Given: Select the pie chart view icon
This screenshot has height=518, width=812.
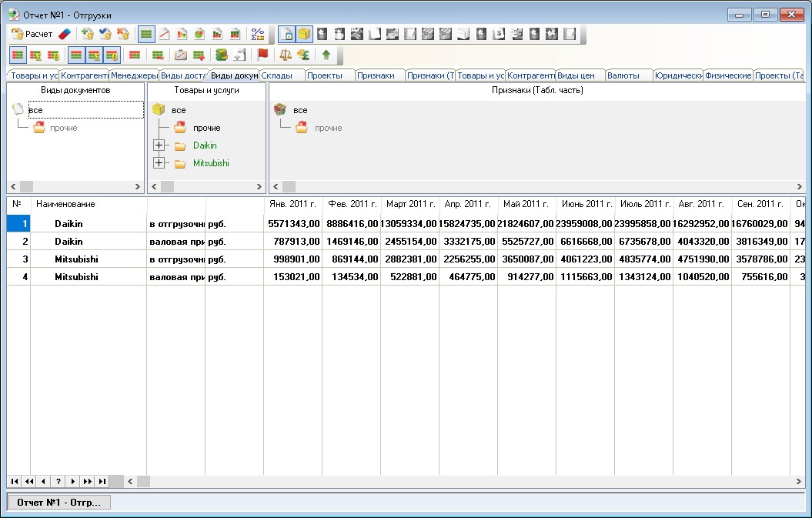Looking at the screenshot, I should click(x=199, y=34).
